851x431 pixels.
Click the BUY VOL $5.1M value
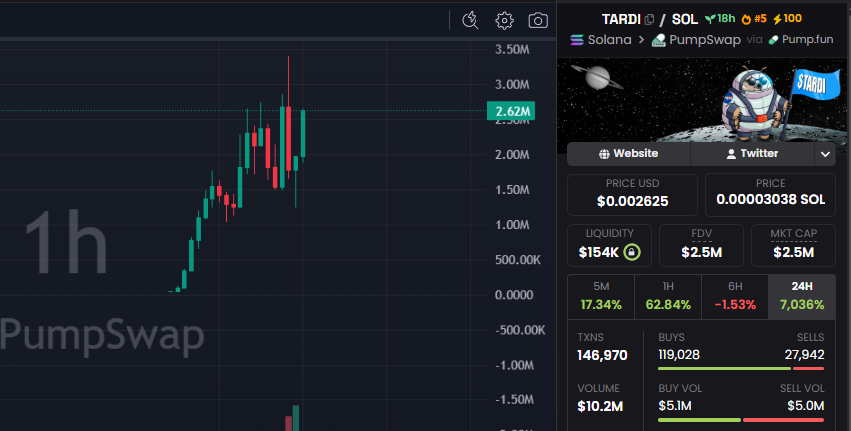(675, 405)
